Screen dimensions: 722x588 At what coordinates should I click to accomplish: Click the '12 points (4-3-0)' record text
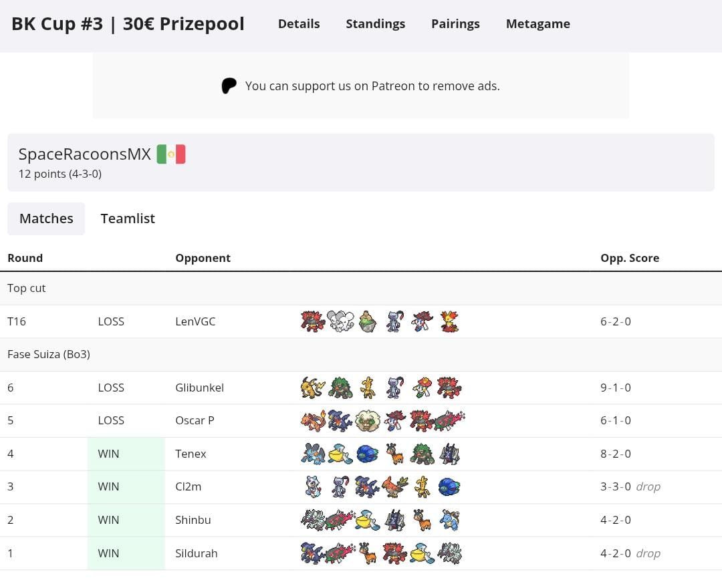point(60,174)
